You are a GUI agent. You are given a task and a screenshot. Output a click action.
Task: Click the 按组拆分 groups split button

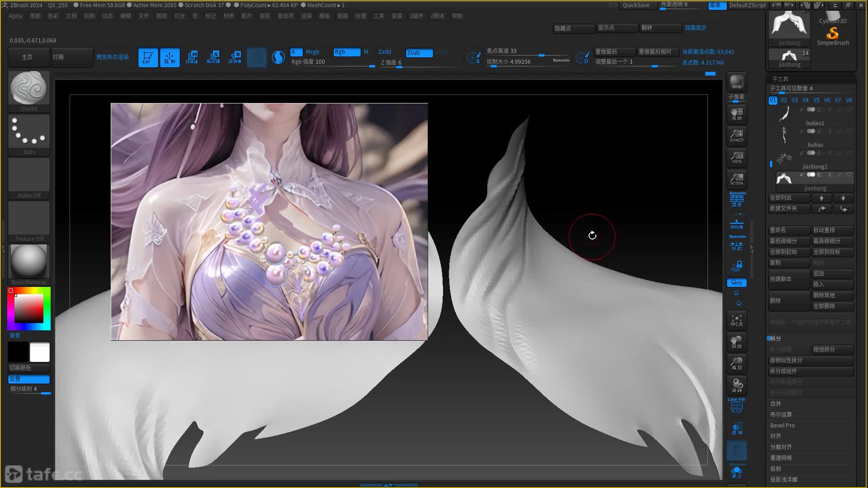click(833, 349)
